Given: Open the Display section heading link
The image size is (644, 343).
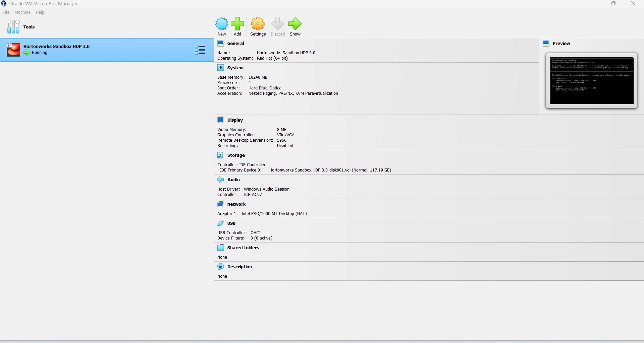Looking at the screenshot, I should pos(235,120).
